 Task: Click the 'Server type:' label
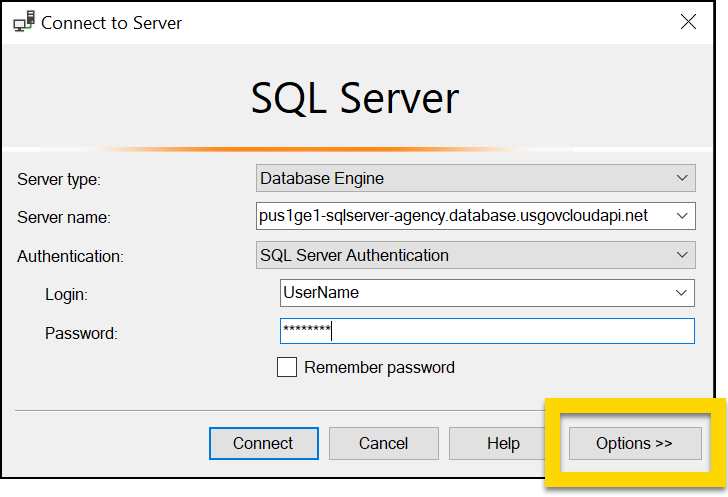coord(59,180)
